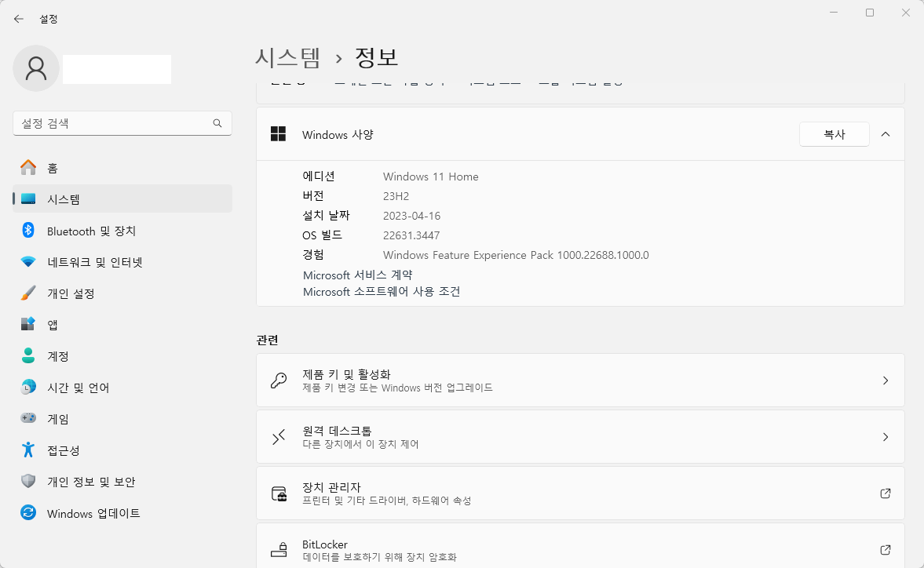Click the 23H2 version value
The image size is (924, 568).
(396, 196)
